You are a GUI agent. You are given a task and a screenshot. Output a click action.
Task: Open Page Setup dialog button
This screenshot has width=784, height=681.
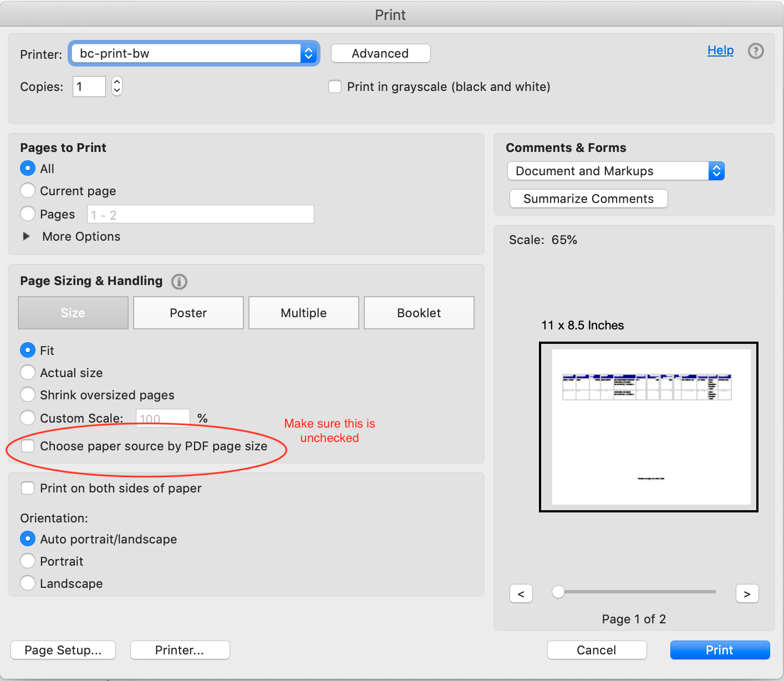(63, 650)
